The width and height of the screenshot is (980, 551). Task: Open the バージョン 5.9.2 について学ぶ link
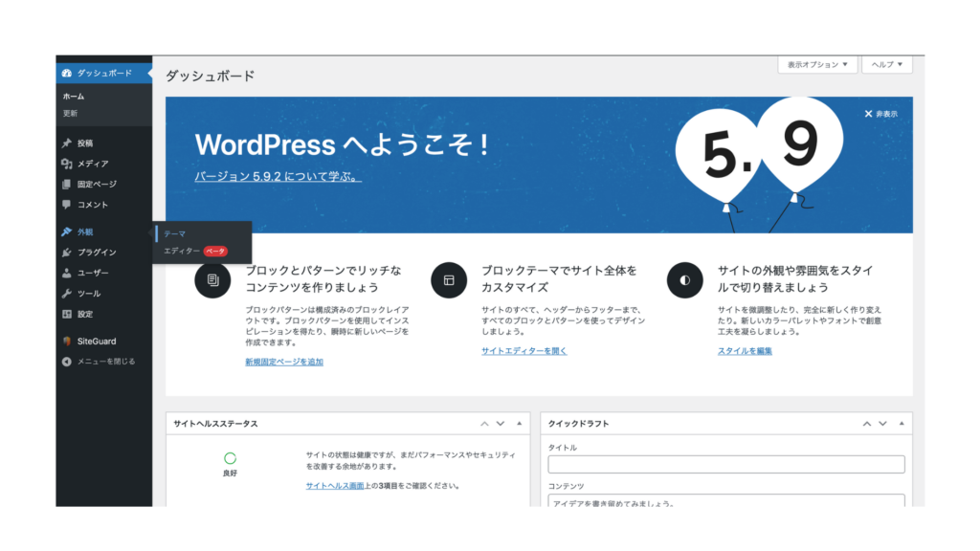coord(278,176)
